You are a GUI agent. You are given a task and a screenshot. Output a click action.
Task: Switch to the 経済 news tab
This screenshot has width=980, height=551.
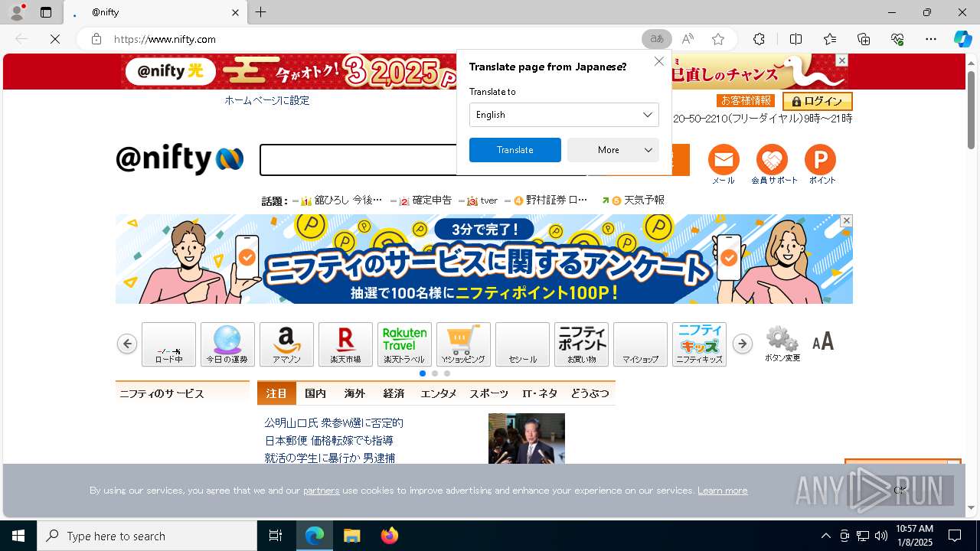(394, 393)
